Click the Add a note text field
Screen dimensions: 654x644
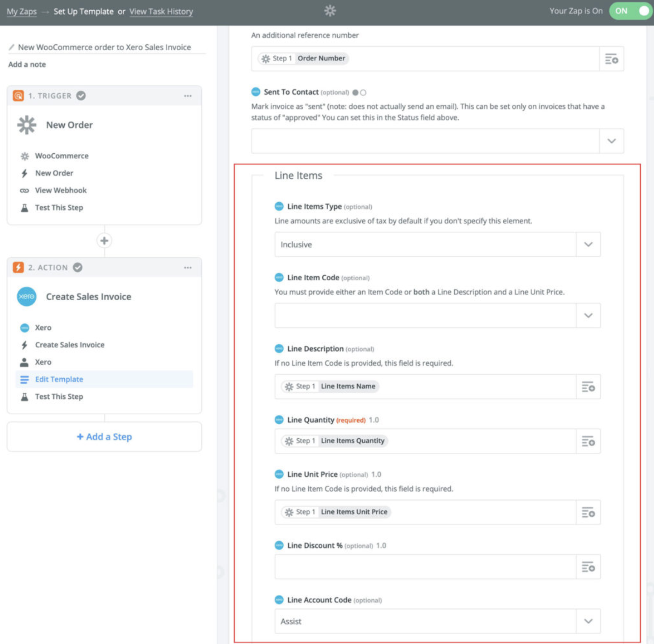coord(27,64)
